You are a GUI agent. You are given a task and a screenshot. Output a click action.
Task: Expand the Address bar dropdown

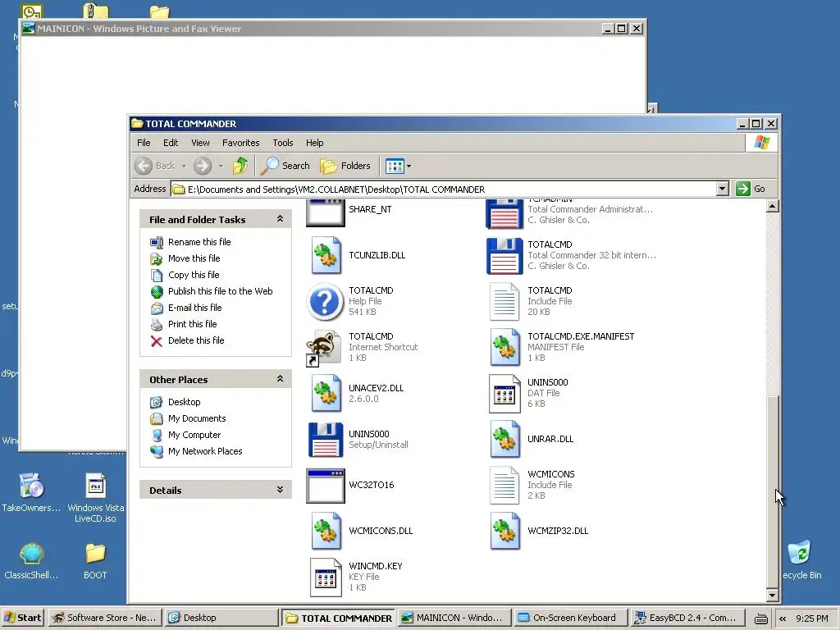(x=722, y=189)
